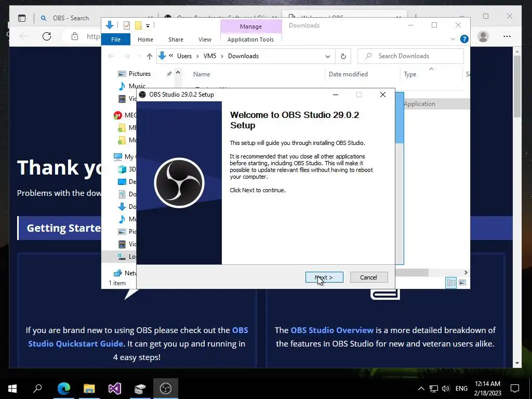This screenshot has width=532, height=399.
Task: Sort files by Date modified column
Action: pyautogui.click(x=348, y=74)
